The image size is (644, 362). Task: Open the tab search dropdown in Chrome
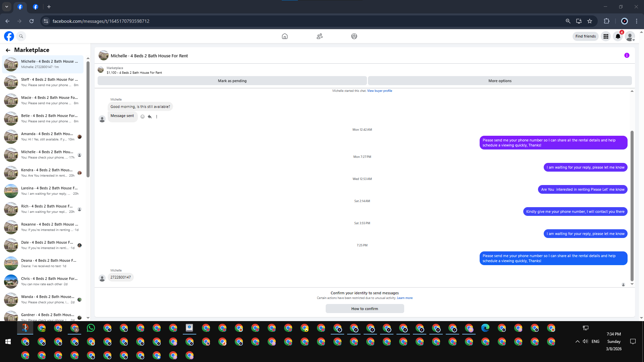(6, 7)
